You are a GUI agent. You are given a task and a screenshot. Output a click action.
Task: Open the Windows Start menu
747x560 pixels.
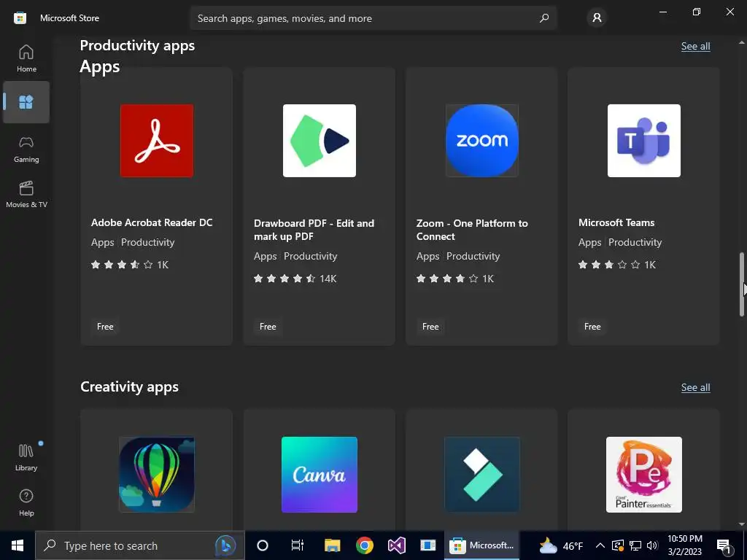point(18,545)
